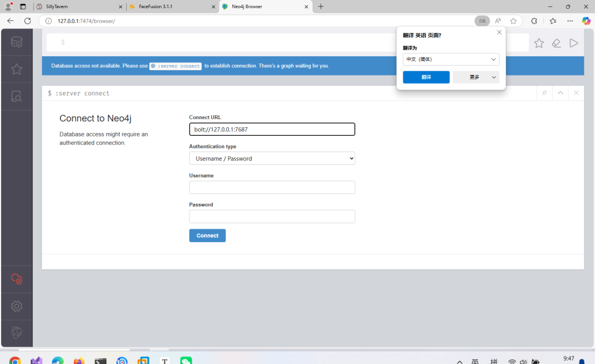This screenshot has width=595, height=364.
Task: Open the About Neo4j sidebar icon
Action: [x=16, y=333]
